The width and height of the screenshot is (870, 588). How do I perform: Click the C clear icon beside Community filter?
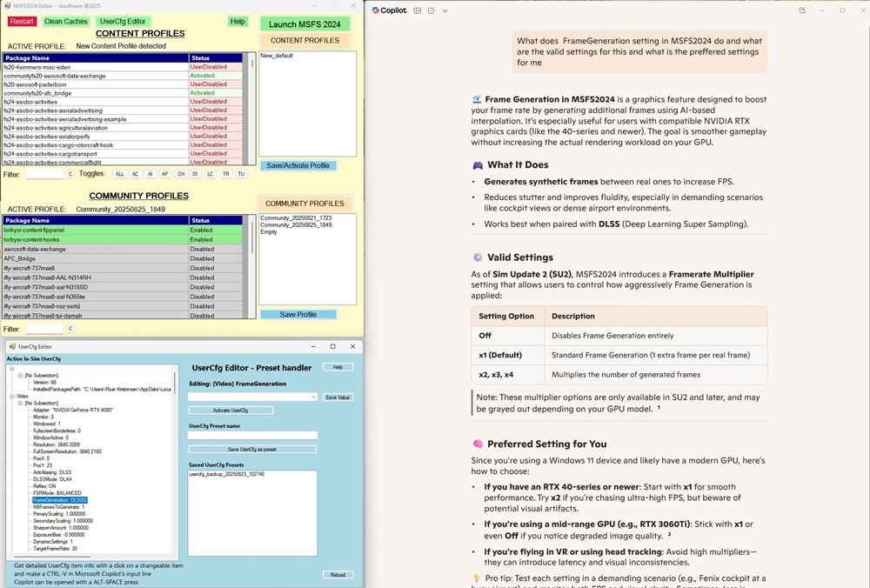70,330
